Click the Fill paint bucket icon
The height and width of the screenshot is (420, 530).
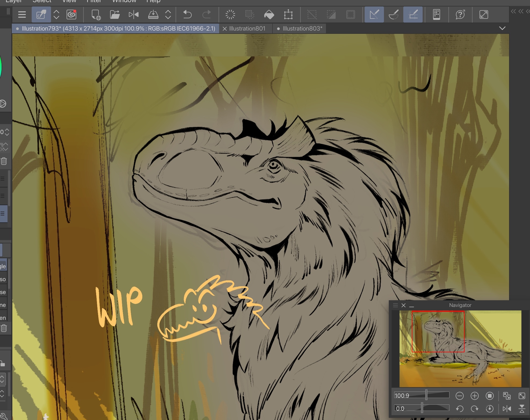coord(269,15)
